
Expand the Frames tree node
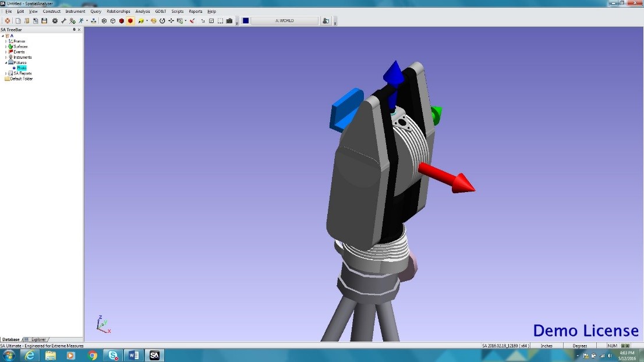tap(6, 41)
